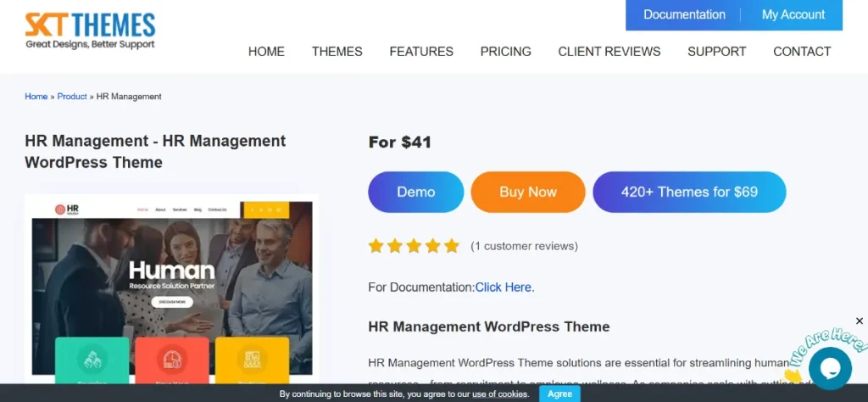Click the Home breadcrumb link
The height and width of the screenshot is (402, 868).
(x=36, y=97)
